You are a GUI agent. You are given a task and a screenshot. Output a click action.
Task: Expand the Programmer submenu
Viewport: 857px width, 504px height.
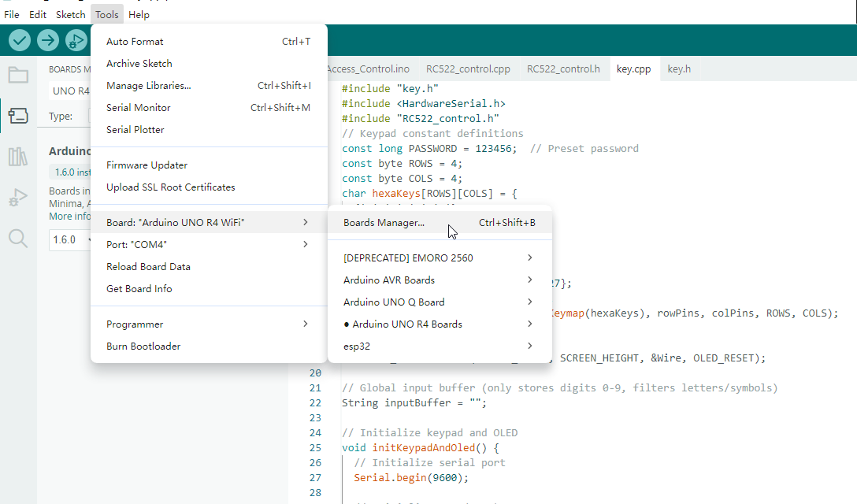pos(209,324)
